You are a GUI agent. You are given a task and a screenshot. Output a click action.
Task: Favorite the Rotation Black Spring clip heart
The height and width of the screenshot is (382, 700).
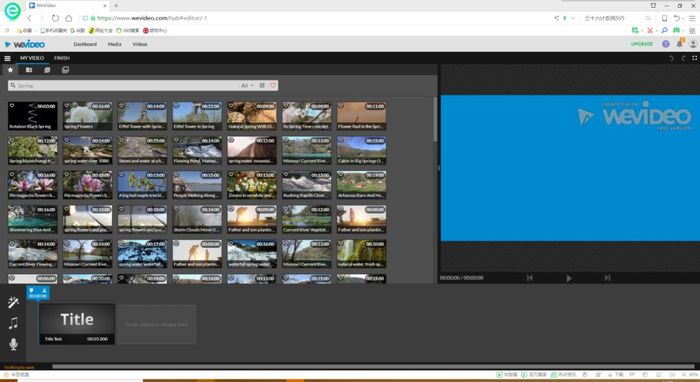click(12, 106)
